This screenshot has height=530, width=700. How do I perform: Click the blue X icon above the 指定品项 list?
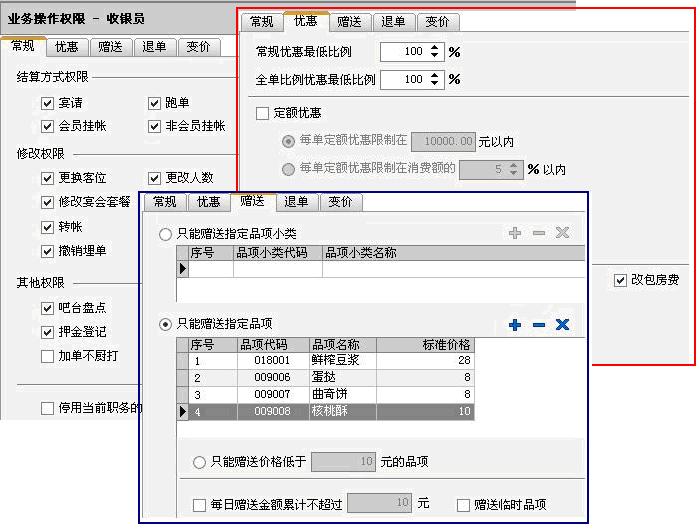point(562,325)
